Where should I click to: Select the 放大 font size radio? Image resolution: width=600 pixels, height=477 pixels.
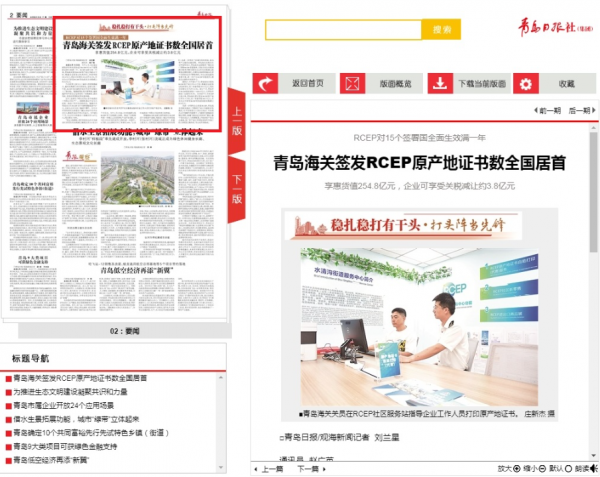tap(517, 467)
